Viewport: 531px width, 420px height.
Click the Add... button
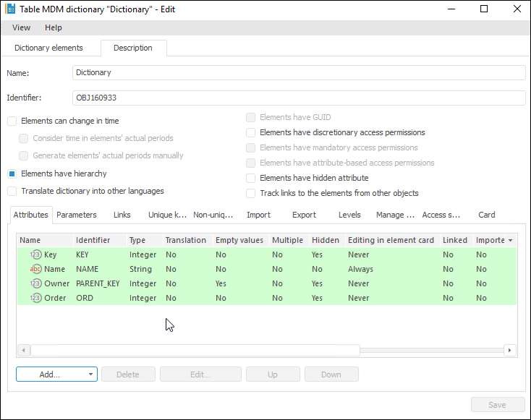[50, 374]
